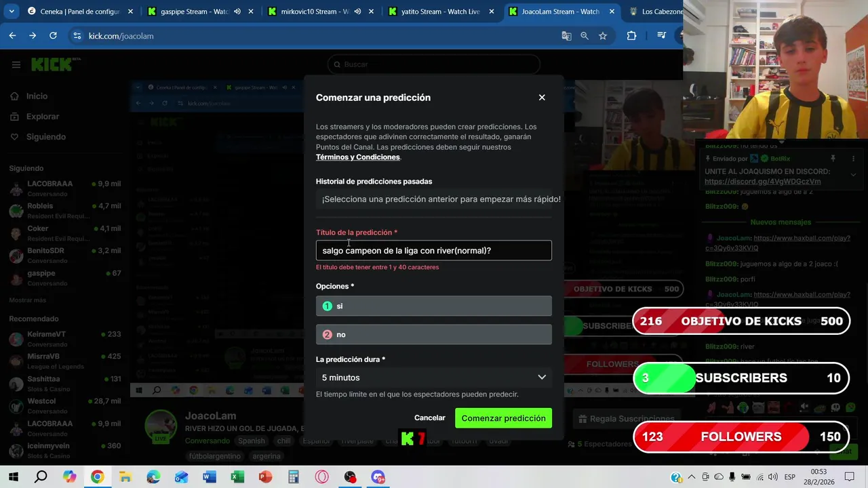Open Windows taskbar search

tap(41, 477)
